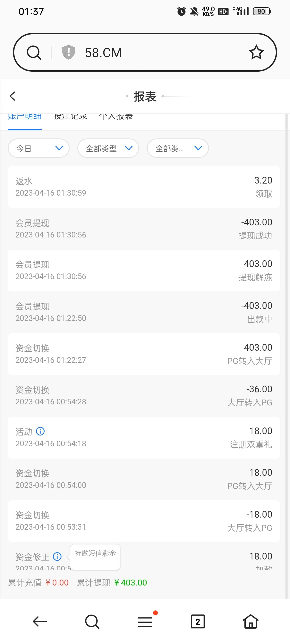
Task: Tap info icon next to 活动
Action: [40, 431]
